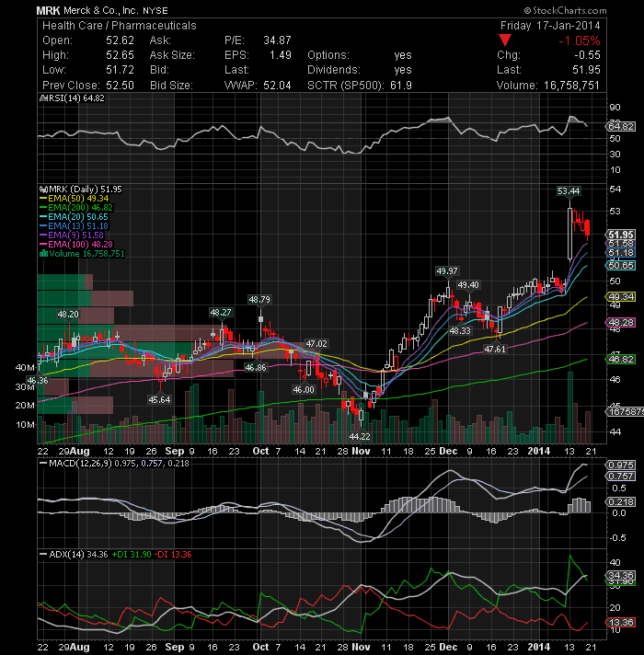Click the 34.36 ADX tag on right axis
This screenshot has width=644, height=655.
(x=620, y=576)
